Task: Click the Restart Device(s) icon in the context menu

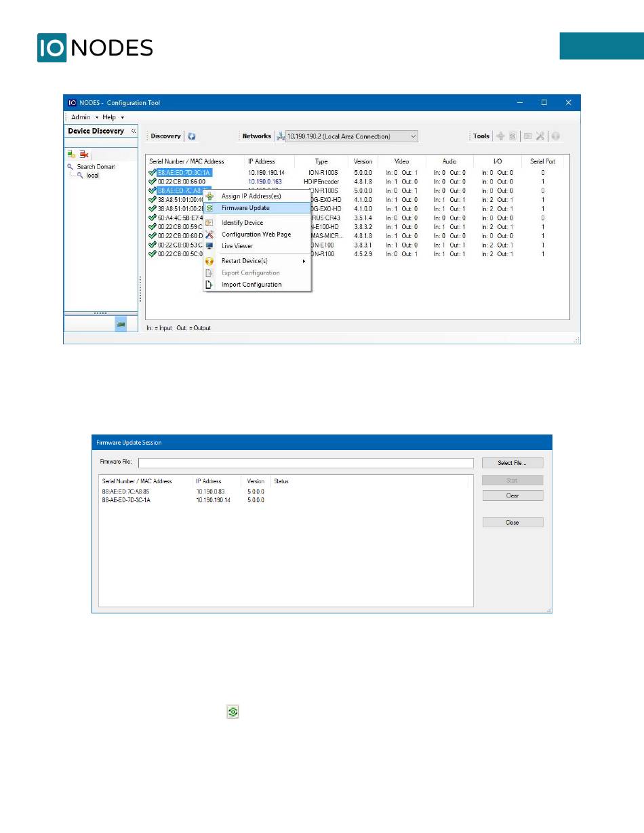Action: (x=209, y=261)
